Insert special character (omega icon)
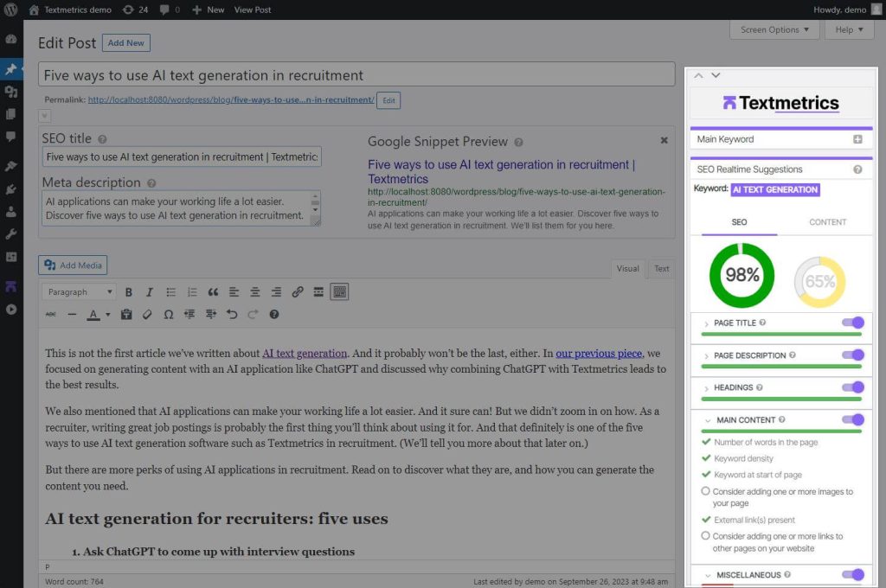Viewport: 886px width, 588px height. click(168, 315)
